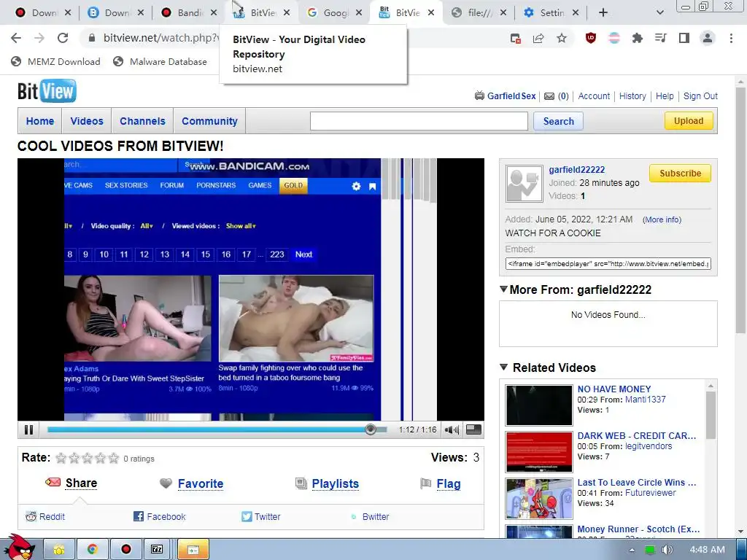Open the DARK WEB - CREDIT CAR... video thumbnail
This screenshot has height=560, width=747.
(539, 452)
